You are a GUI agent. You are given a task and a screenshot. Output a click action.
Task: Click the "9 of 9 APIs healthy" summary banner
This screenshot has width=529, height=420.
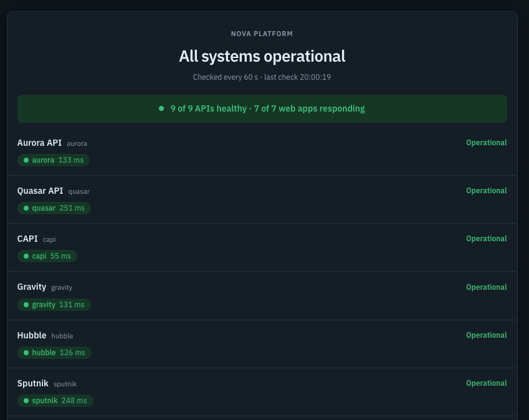click(262, 108)
